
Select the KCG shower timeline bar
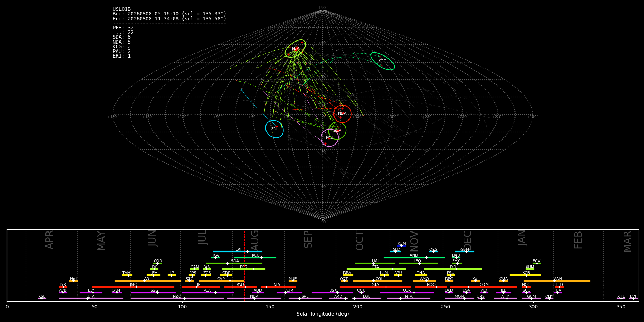click(255, 258)
